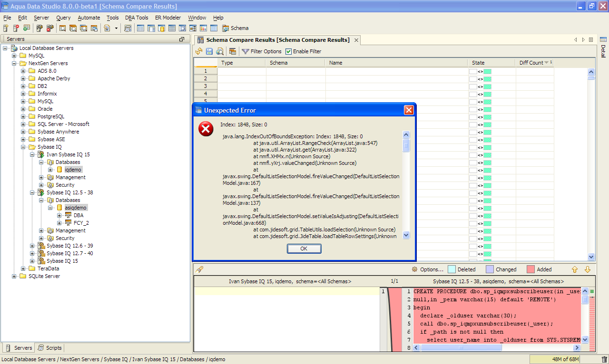The width and height of the screenshot is (609, 364).
Task: Expand the MySQL folder under Local Database Servers
Action: click(x=15, y=56)
